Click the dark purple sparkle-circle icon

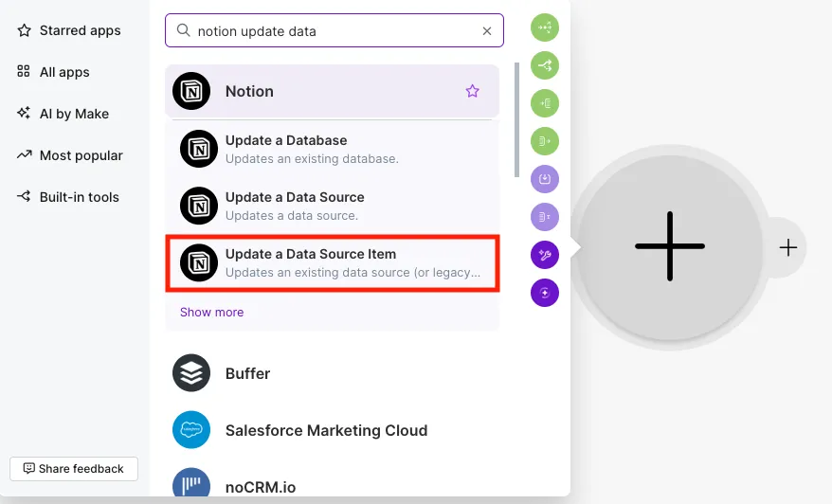[x=545, y=293]
